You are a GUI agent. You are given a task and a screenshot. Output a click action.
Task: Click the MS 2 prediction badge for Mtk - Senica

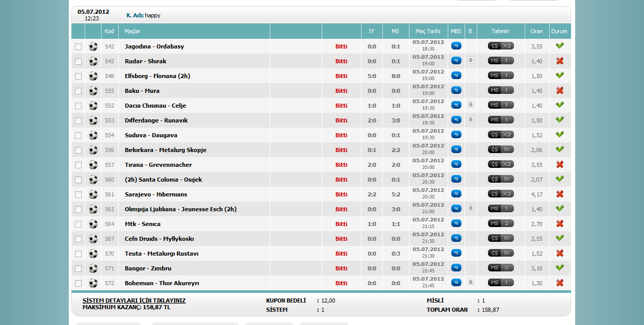tap(500, 223)
